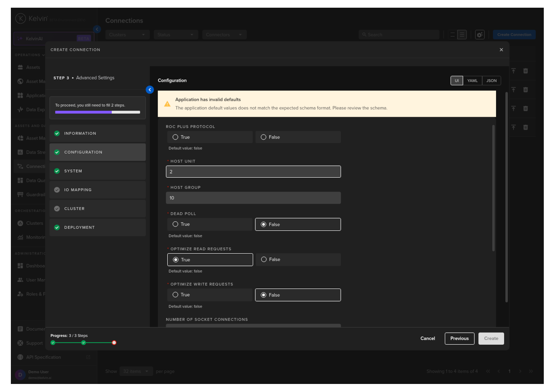Choose False for Optimize Read Requests
This screenshot has height=392, width=555.
point(264,260)
